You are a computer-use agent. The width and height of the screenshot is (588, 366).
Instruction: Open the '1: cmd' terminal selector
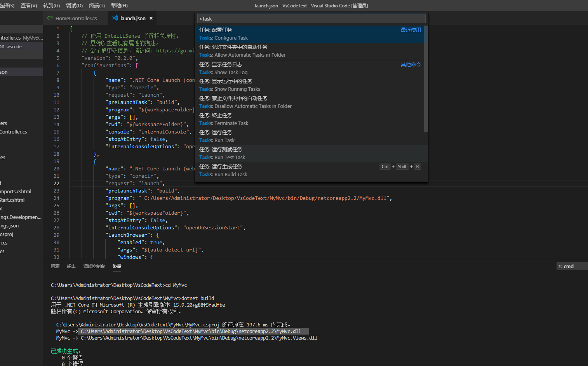pyautogui.click(x=571, y=266)
